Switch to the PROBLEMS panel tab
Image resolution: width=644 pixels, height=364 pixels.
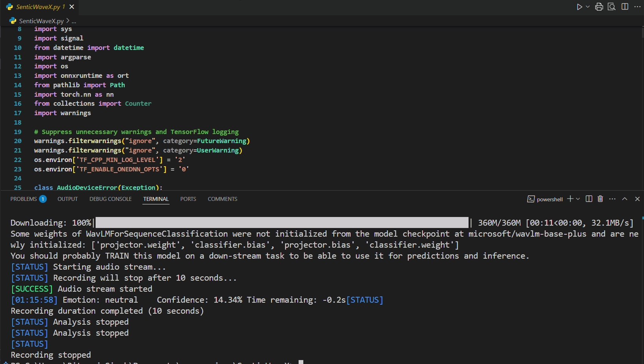pyautogui.click(x=24, y=199)
